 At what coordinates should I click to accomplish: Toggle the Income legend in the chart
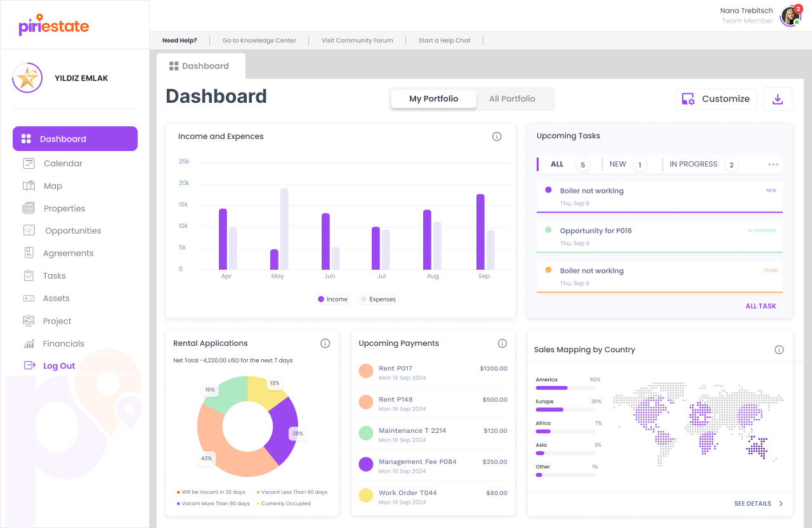332,299
